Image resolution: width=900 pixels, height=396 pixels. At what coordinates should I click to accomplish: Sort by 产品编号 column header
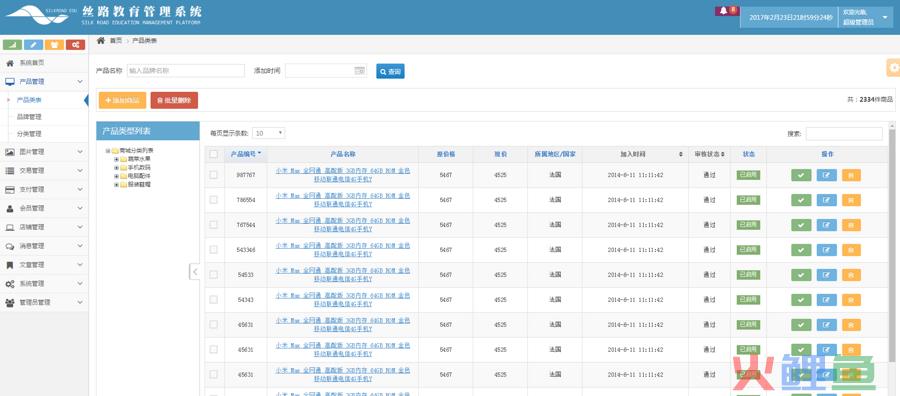pos(246,154)
